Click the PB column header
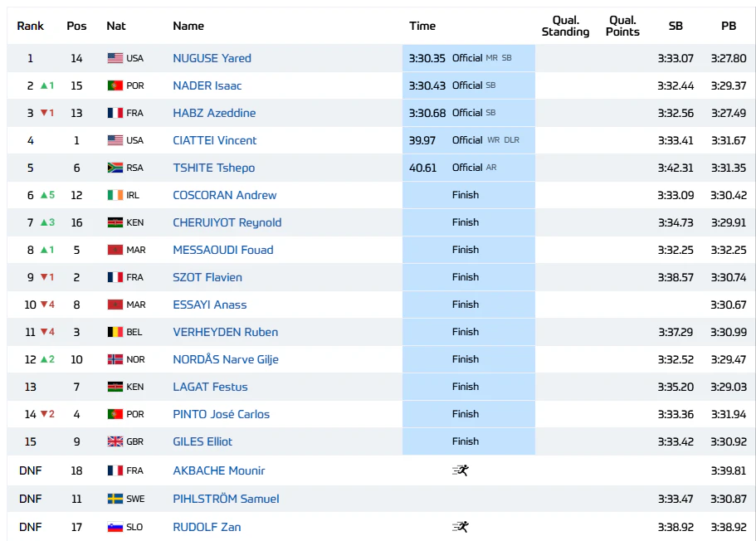Viewport: 756px width, 541px height. pos(729,26)
